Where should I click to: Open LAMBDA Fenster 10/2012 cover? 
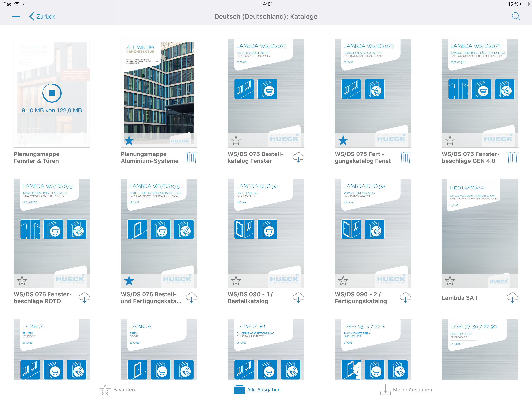pyautogui.click(x=52, y=350)
